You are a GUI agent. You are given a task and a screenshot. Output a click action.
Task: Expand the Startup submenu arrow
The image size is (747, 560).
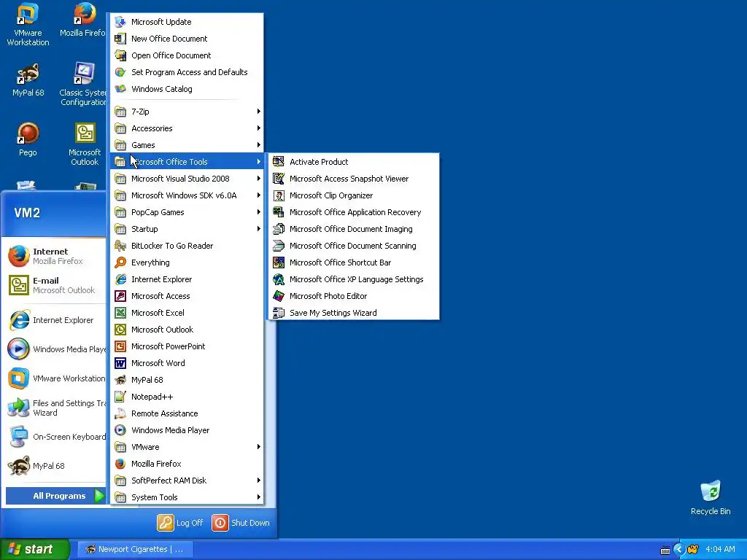tap(259, 228)
